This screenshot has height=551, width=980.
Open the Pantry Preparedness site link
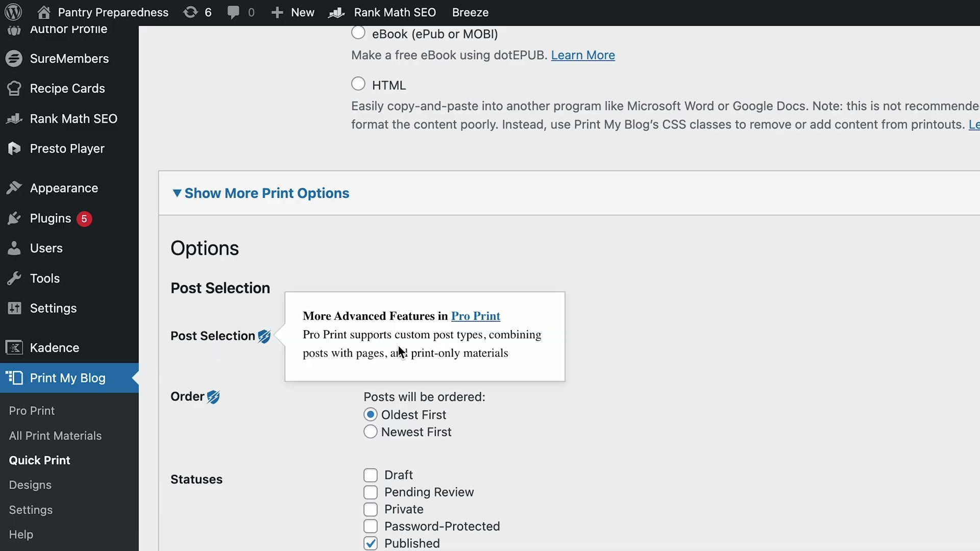click(x=113, y=12)
